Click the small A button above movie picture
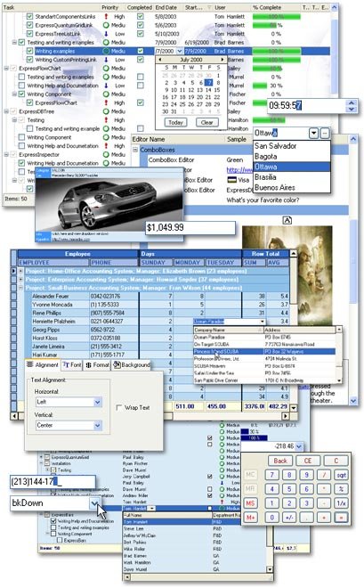Viewport: 364px width, 588px height. 287,220
